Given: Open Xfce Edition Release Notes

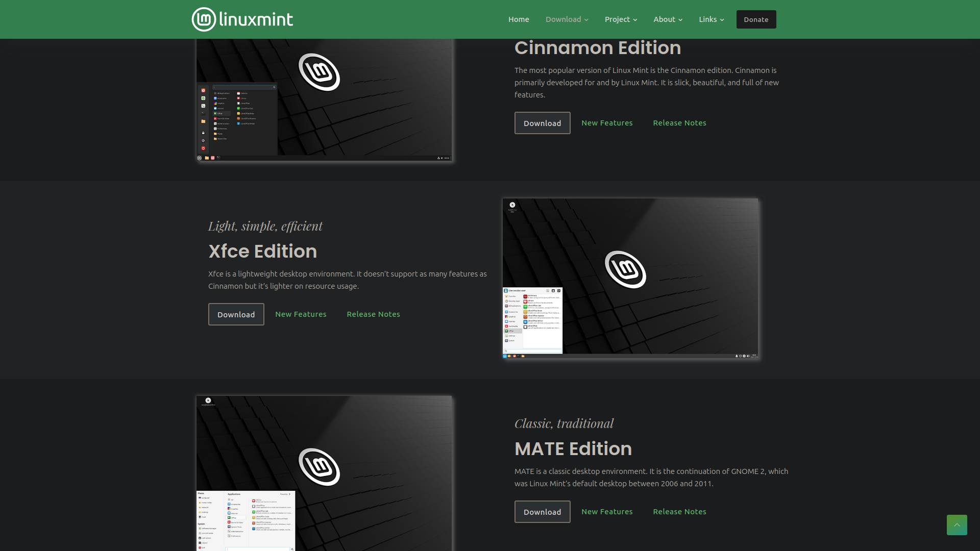Looking at the screenshot, I should pos(373,314).
